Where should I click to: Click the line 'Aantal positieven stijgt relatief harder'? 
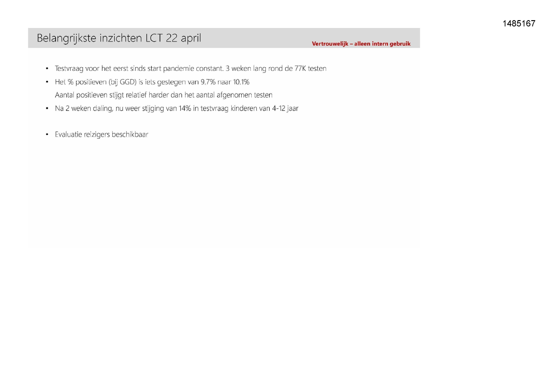[x=163, y=95]
